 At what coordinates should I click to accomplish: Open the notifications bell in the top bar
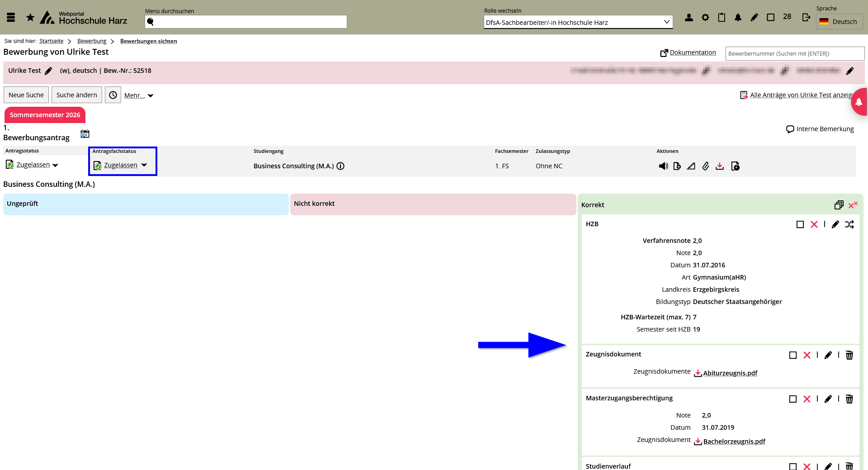click(738, 17)
